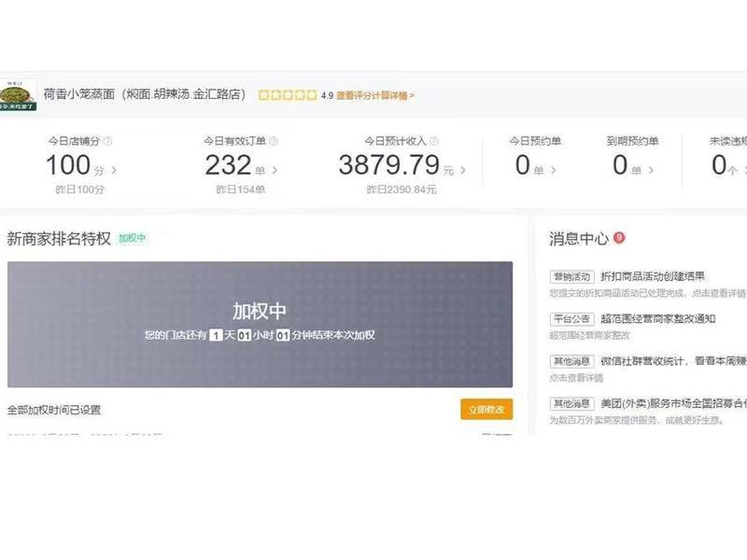Click help icon beside 今日店铺分

coord(107,142)
